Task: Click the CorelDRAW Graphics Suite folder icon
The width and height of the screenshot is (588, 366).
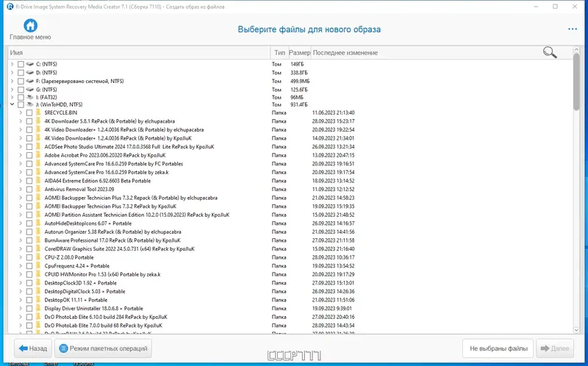Action: click(38, 248)
